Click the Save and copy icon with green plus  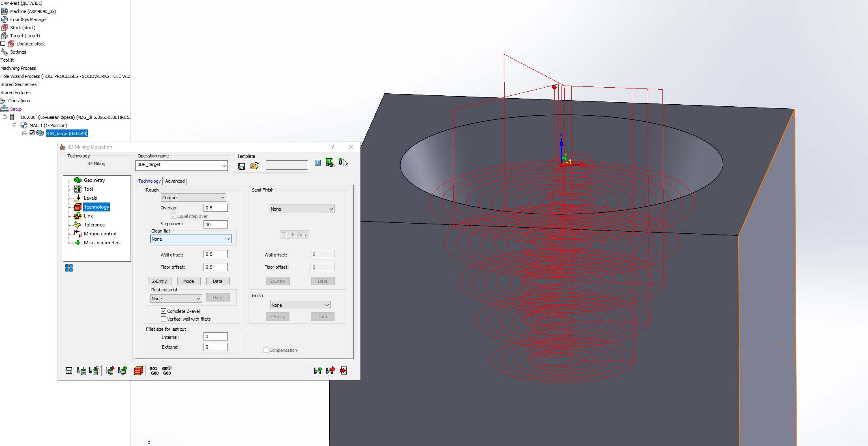[x=318, y=371]
